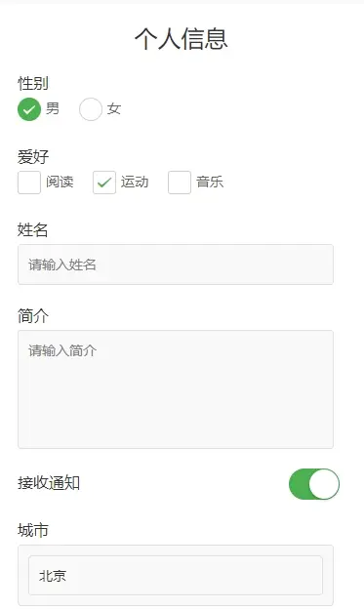Select the 男 radio button

click(x=29, y=109)
